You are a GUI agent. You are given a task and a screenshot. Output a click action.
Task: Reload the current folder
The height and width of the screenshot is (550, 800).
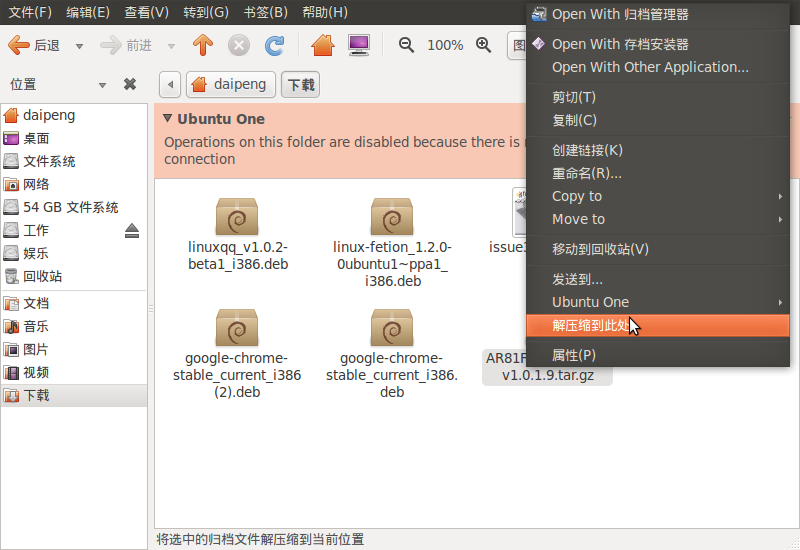click(274, 45)
